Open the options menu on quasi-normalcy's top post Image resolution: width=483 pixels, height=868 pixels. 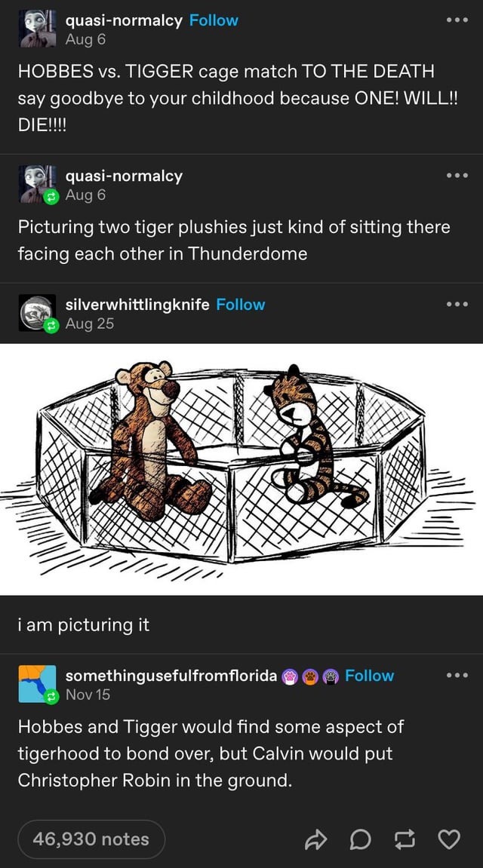pos(456,21)
